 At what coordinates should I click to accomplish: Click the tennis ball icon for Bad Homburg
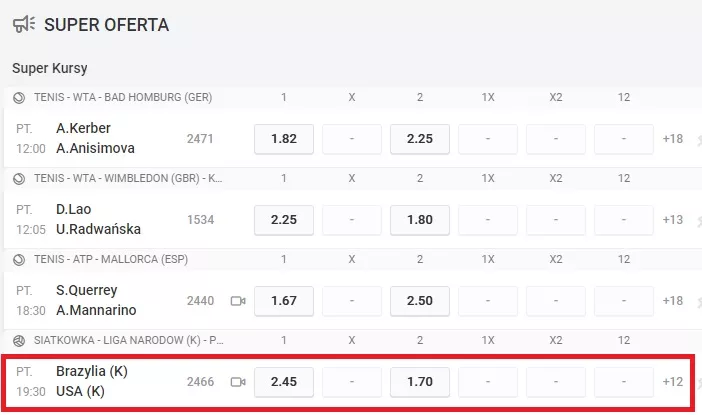(x=19, y=98)
